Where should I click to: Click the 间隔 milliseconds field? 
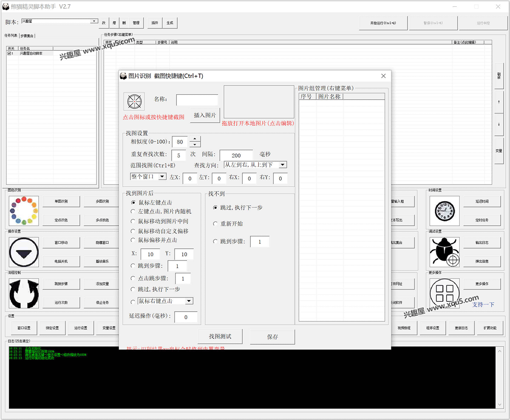[x=236, y=156]
